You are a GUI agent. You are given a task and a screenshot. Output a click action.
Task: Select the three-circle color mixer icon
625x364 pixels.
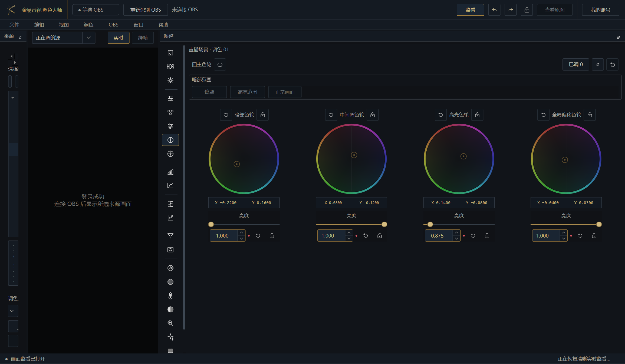click(x=170, y=112)
